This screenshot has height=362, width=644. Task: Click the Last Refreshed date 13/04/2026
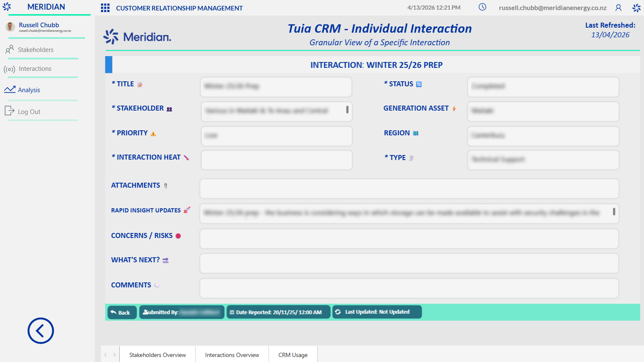tap(610, 35)
